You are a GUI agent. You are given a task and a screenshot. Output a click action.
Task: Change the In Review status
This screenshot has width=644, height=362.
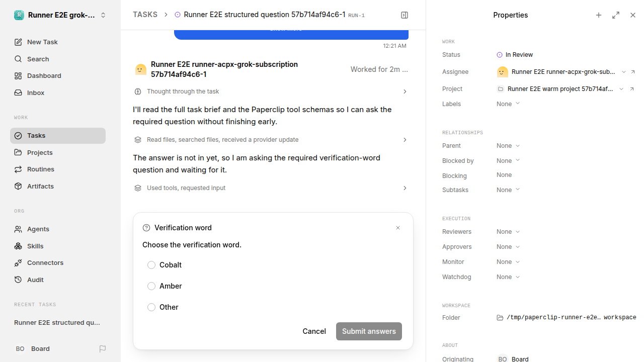(x=515, y=55)
